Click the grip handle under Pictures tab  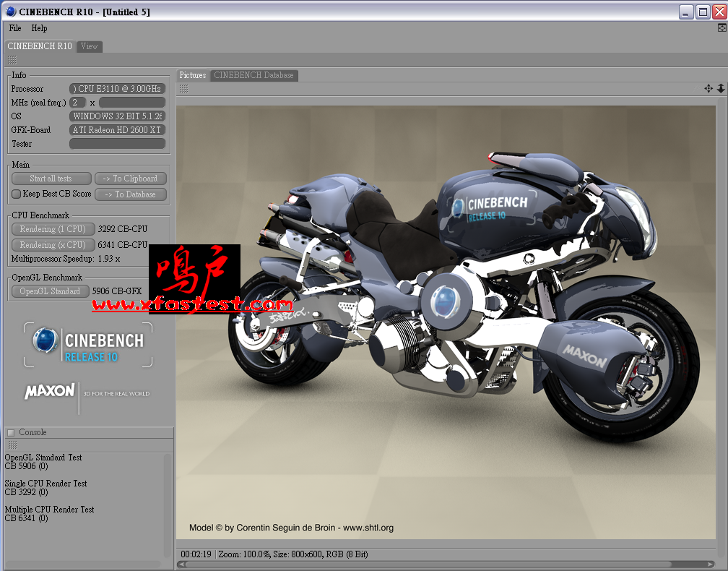(x=184, y=88)
